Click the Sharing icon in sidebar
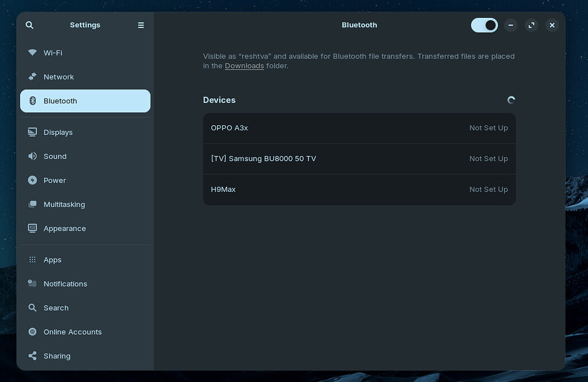The width and height of the screenshot is (588, 382). [x=33, y=356]
